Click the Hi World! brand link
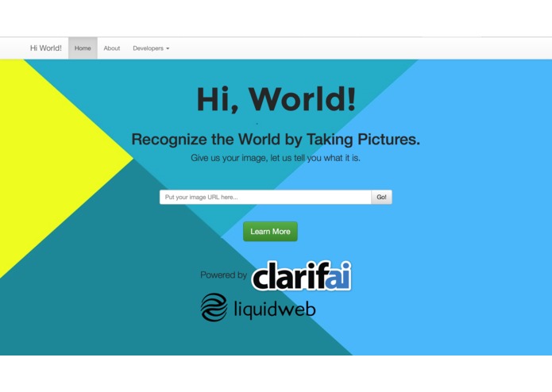Screen dimensions: 552x392 point(46,48)
